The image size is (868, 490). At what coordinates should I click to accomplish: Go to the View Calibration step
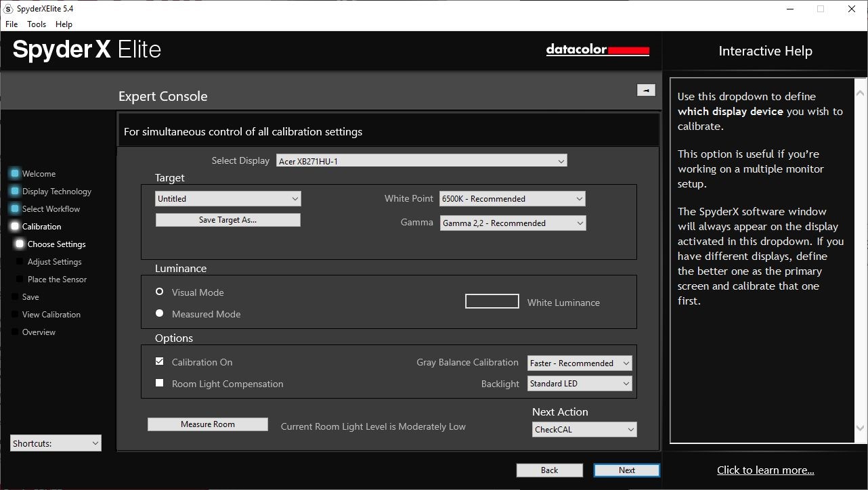(51, 315)
